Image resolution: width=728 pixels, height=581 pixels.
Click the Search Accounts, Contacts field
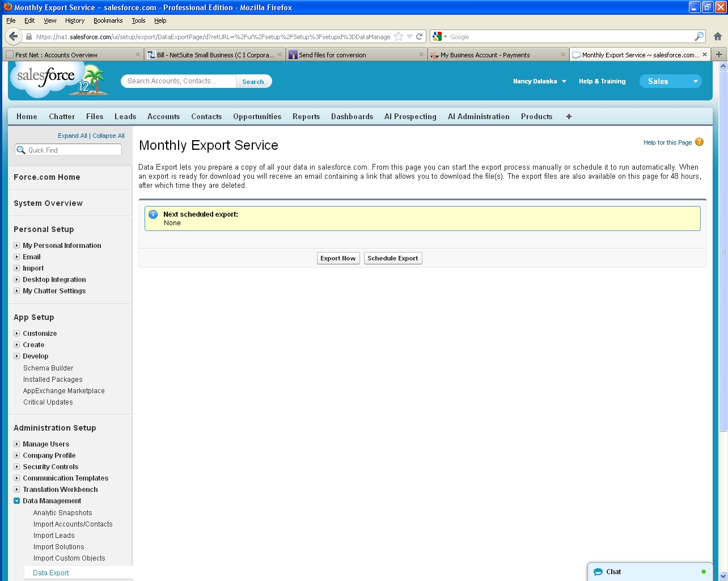179,81
